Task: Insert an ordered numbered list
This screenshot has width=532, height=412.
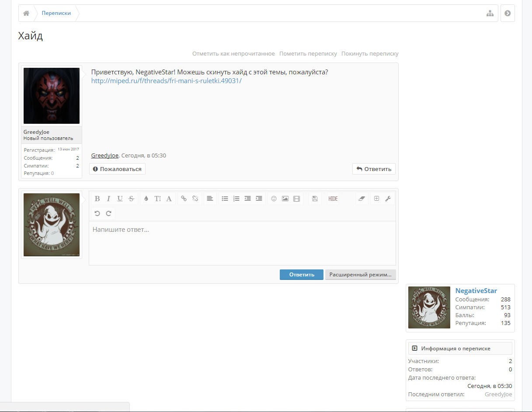Action: [x=236, y=199]
